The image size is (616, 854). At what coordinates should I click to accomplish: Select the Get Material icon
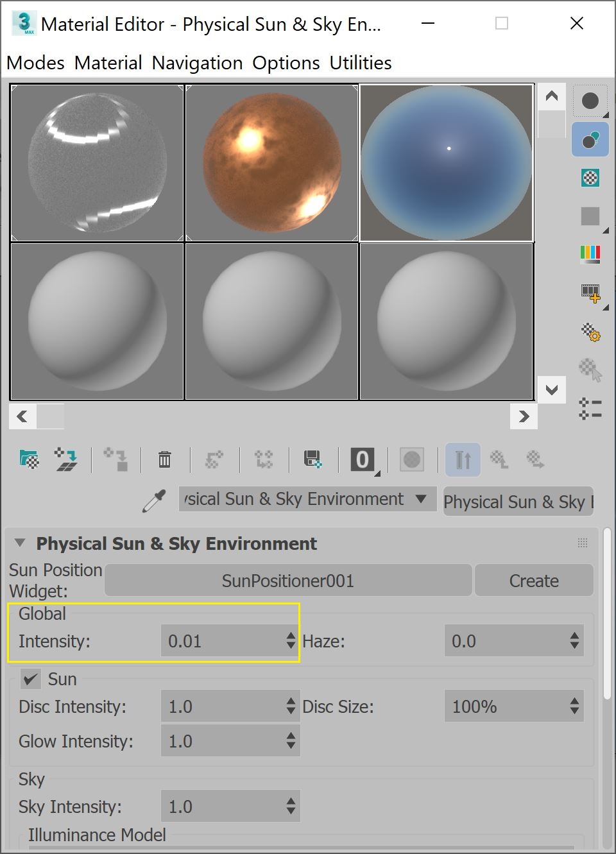click(28, 459)
